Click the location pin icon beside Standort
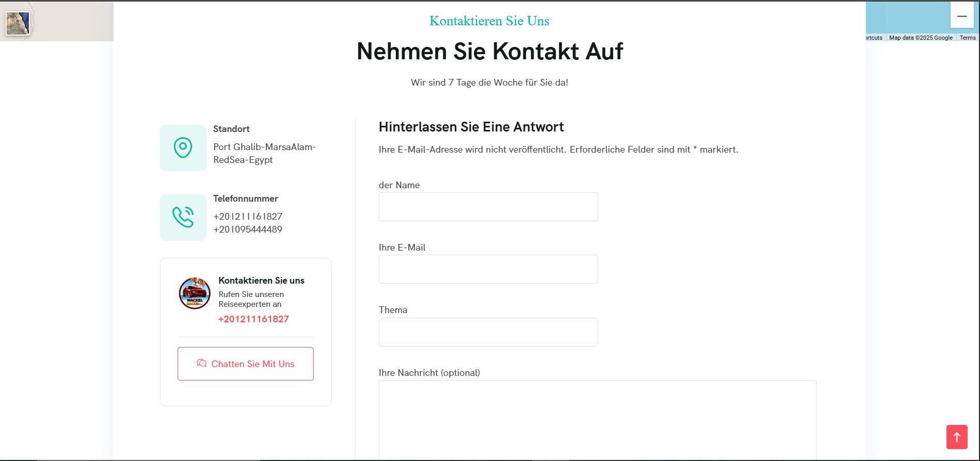 (x=183, y=148)
